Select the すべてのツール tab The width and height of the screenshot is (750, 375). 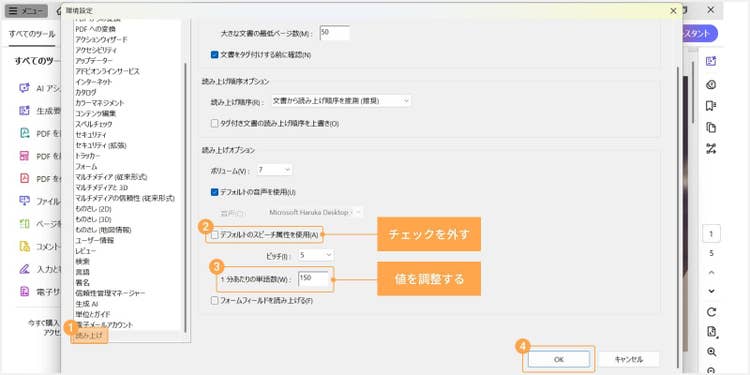click(x=32, y=34)
